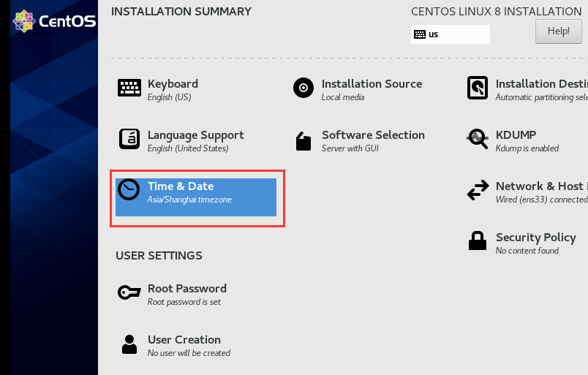
Task: Click the Security Policy padlock icon
Action: [x=478, y=240]
